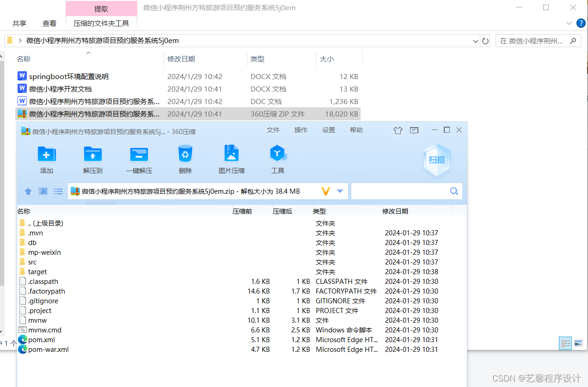
Task: Refresh the Explorer folder view
Action: click(x=485, y=41)
